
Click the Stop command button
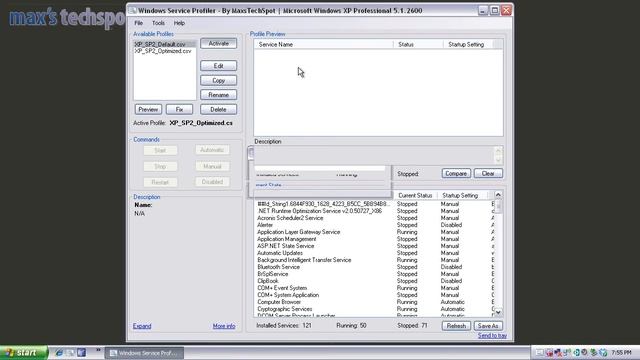point(160,167)
